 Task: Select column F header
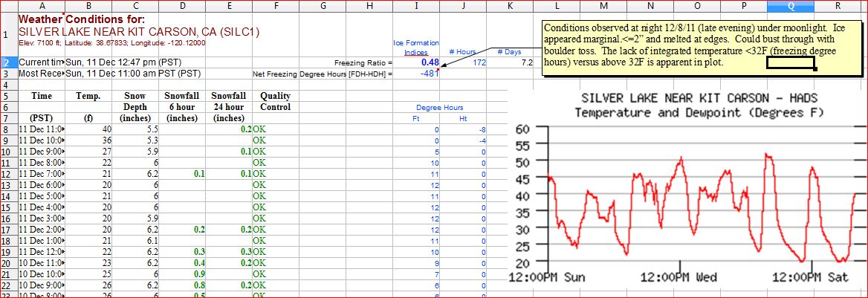tap(275, 5)
